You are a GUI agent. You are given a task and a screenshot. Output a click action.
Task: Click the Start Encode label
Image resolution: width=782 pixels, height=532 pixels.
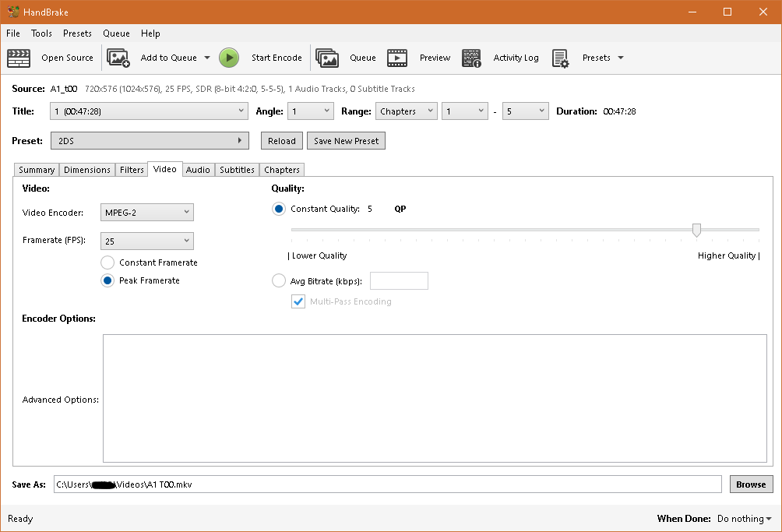277,58
